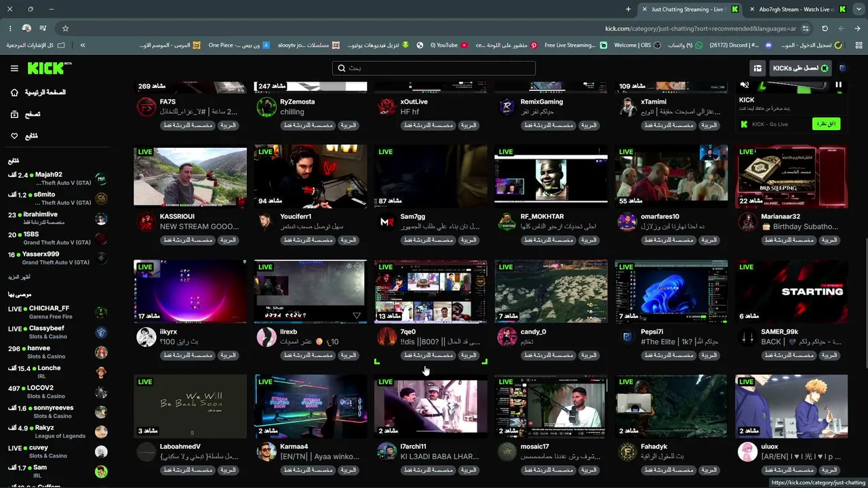
Task: Open the Kick hamburger sidebar menu
Action: pyautogui.click(x=14, y=68)
